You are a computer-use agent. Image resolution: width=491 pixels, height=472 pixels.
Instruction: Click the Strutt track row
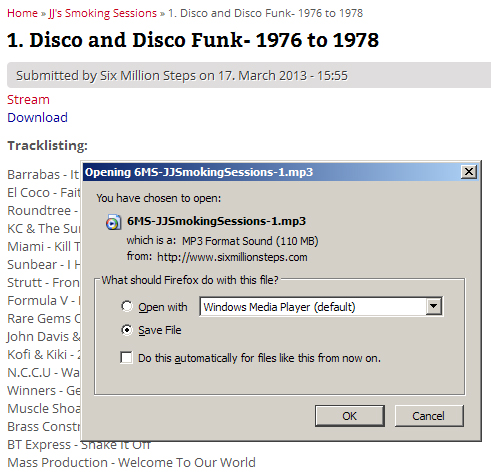43,282
